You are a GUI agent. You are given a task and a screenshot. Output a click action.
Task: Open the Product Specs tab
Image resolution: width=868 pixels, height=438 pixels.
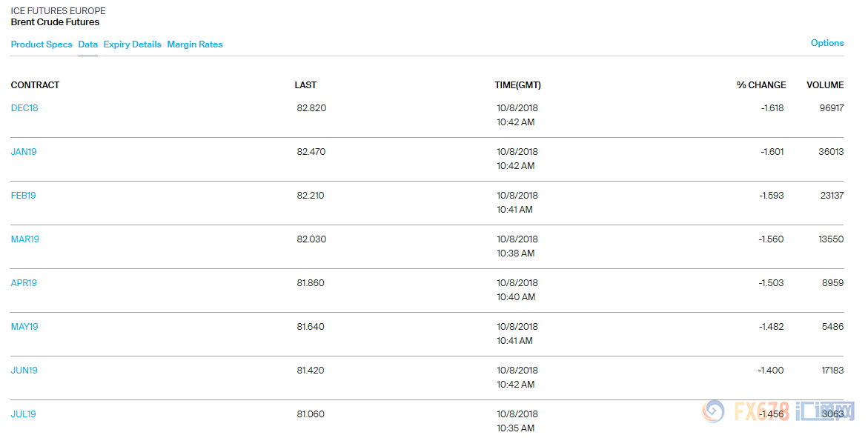[x=42, y=44]
